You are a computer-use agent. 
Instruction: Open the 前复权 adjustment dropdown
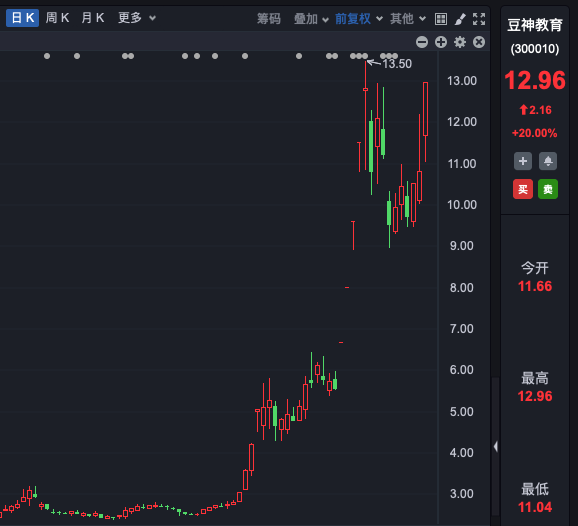[x=359, y=19]
